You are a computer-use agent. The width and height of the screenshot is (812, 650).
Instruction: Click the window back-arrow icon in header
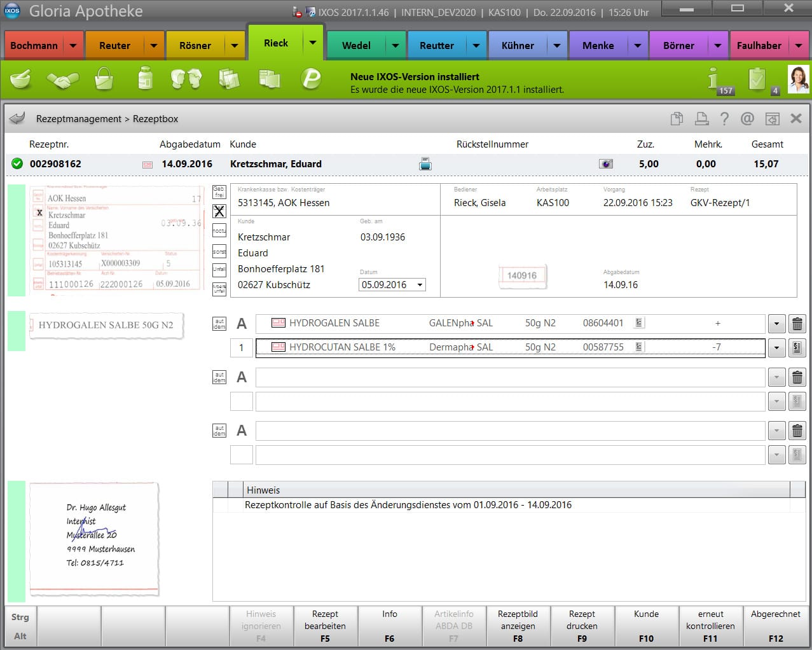pos(772,118)
